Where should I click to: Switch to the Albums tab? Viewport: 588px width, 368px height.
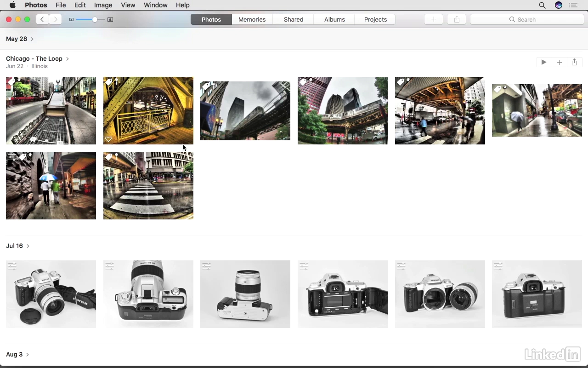click(334, 19)
